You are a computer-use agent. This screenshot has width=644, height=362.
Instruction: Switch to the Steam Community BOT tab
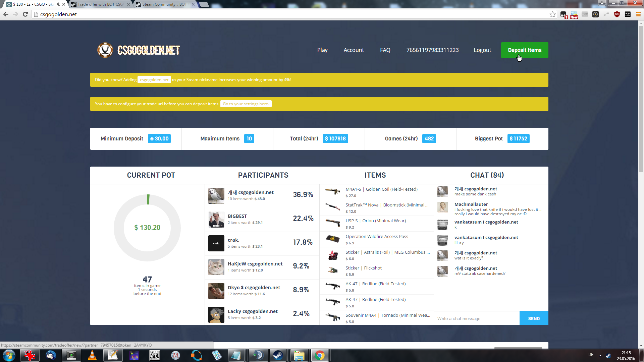click(x=164, y=4)
